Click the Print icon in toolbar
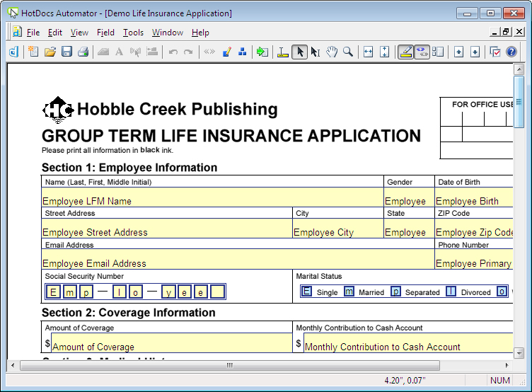The width and height of the screenshot is (532, 392). [83, 52]
